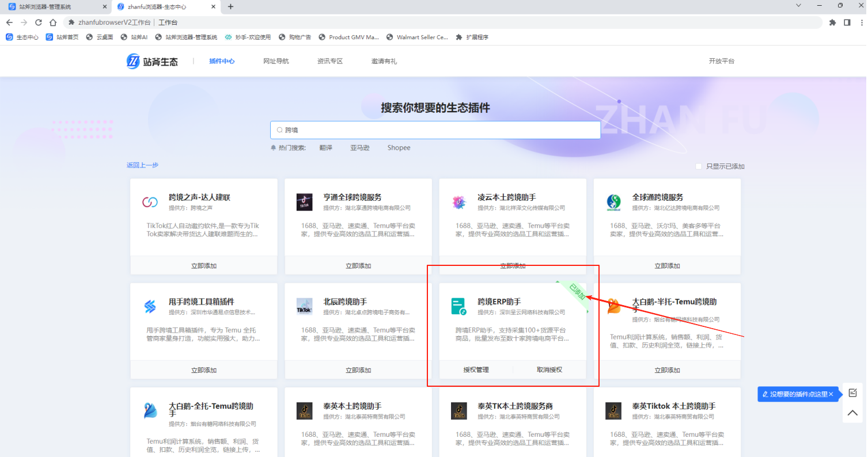This screenshot has height=457, width=868.
Task: Add 北辰跨境助手 via 立即添加
Action: [x=358, y=370]
